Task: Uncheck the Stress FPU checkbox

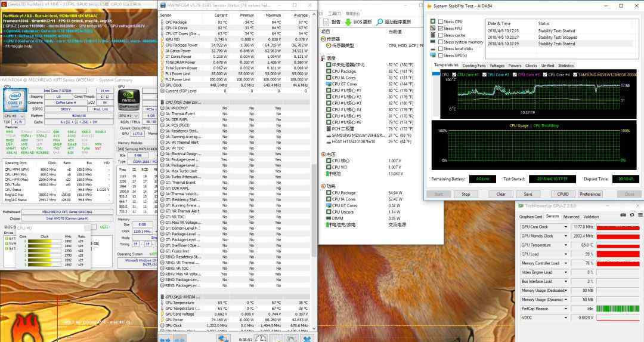Action: click(440, 29)
